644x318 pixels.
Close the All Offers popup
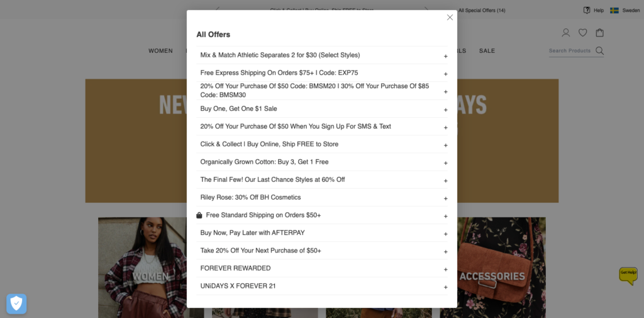click(x=450, y=17)
